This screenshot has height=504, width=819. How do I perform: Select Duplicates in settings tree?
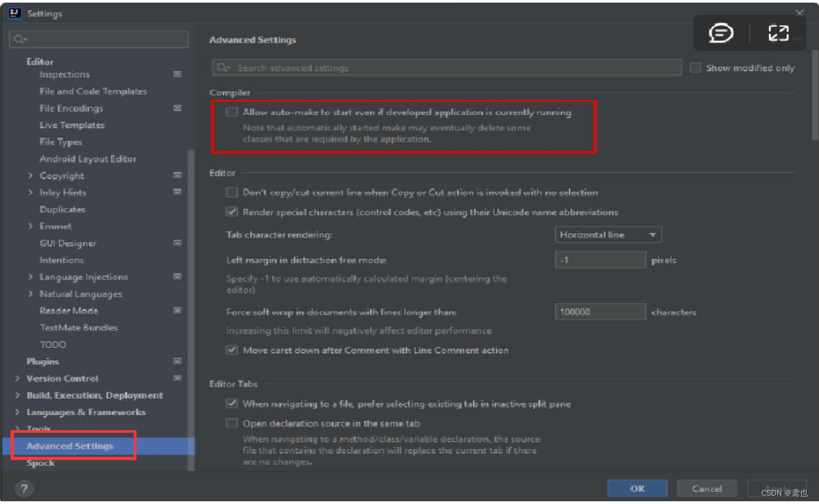[x=62, y=210]
